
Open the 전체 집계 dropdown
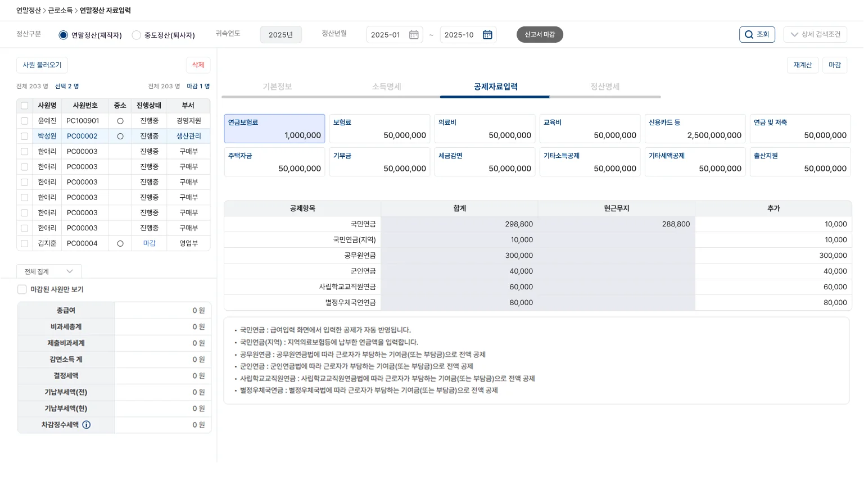[49, 271]
